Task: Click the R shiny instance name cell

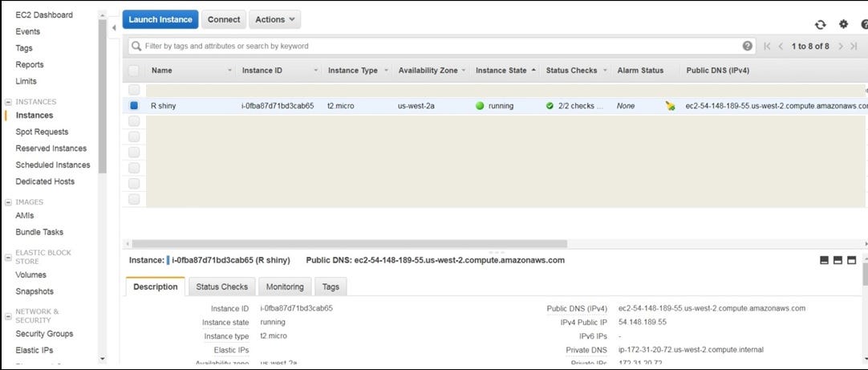Action: pyautogui.click(x=164, y=106)
